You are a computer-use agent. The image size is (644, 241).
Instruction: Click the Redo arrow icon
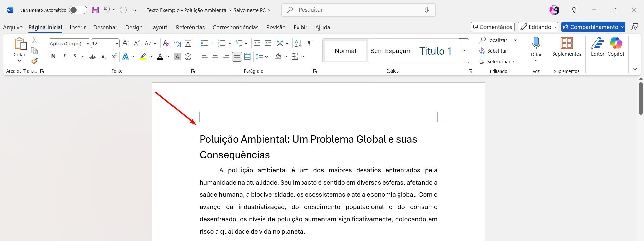[x=123, y=10]
